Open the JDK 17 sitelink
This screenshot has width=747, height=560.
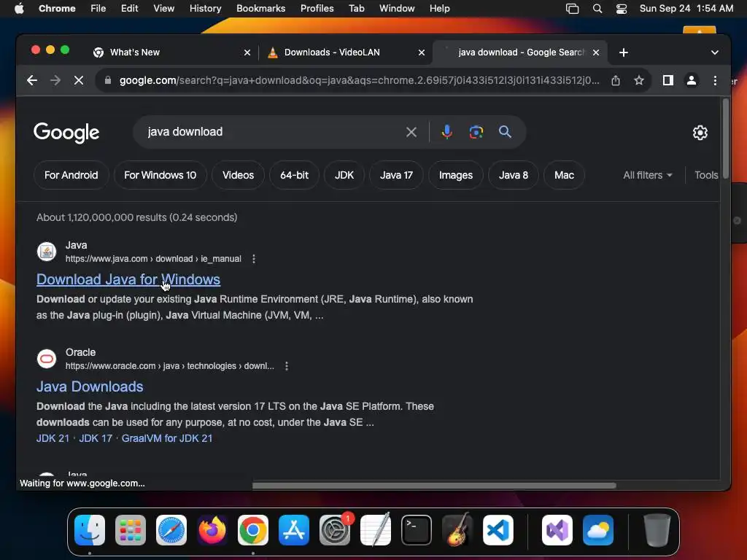[96, 438]
